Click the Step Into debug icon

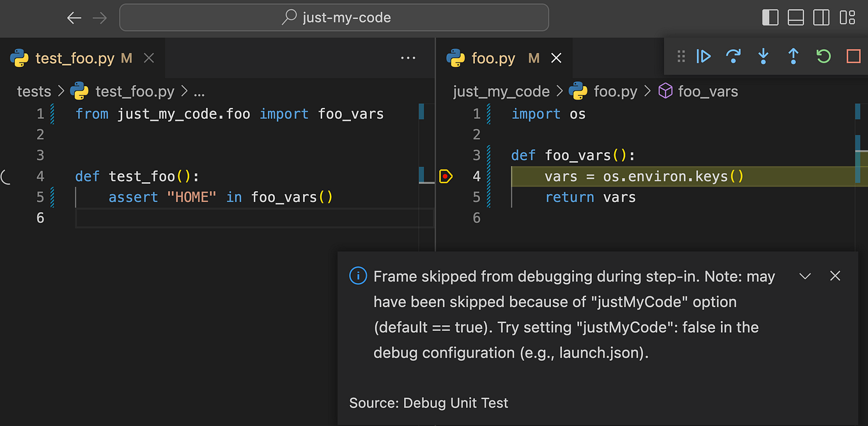[x=763, y=56]
